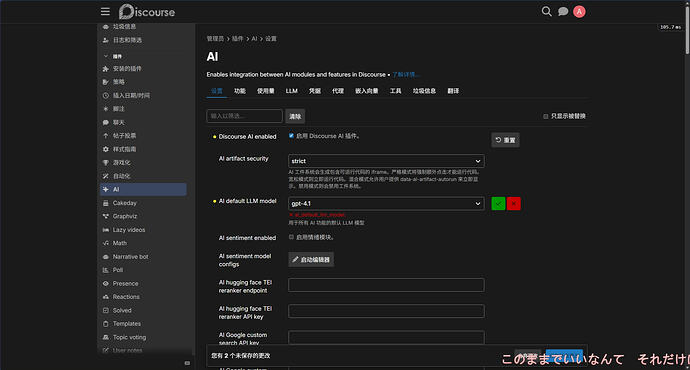This screenshot has width=690, height=370.
Task: Open AI artifact security strict dropdown
Action: pos(386,161)
